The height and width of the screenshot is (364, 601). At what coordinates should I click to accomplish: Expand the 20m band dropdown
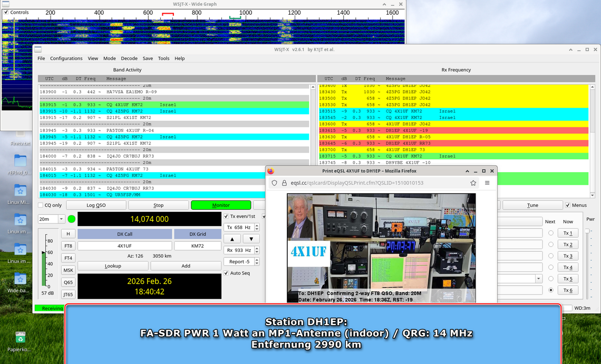[x=61, y=219]
